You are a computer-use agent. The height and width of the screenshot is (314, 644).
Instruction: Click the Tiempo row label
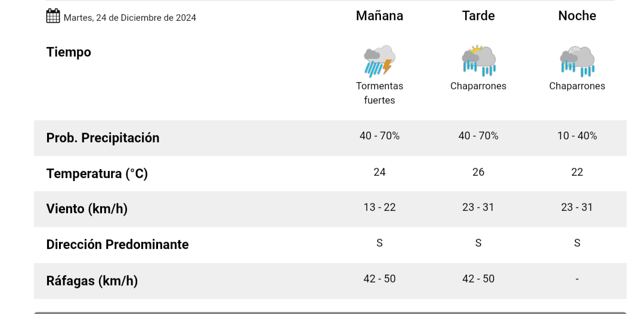tap(69, 52)
